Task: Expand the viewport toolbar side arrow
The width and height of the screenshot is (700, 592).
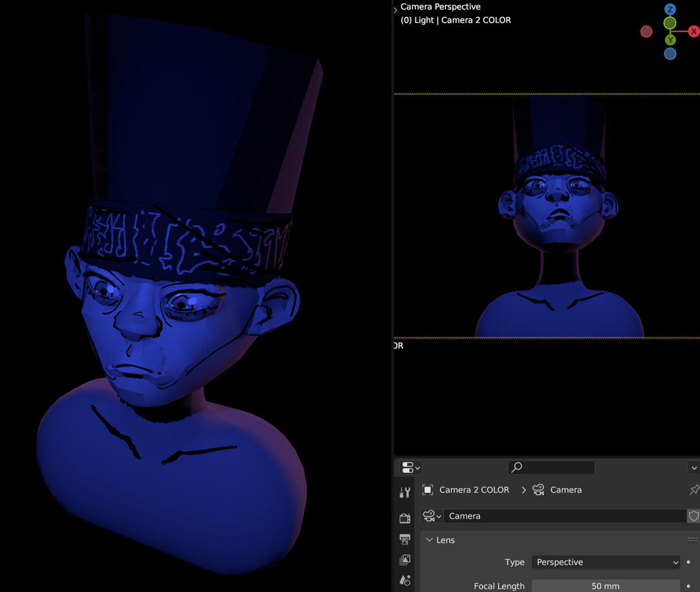Action: tap(396, 10)
